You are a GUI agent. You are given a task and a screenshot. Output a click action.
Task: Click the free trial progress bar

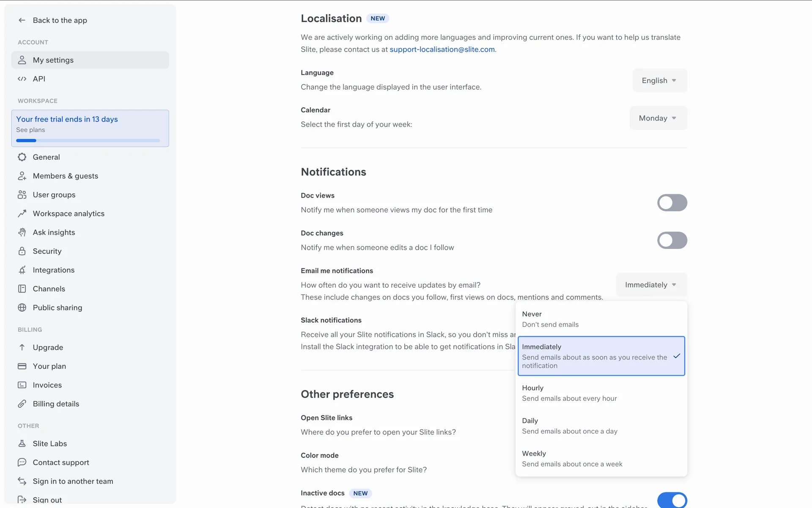88,141
